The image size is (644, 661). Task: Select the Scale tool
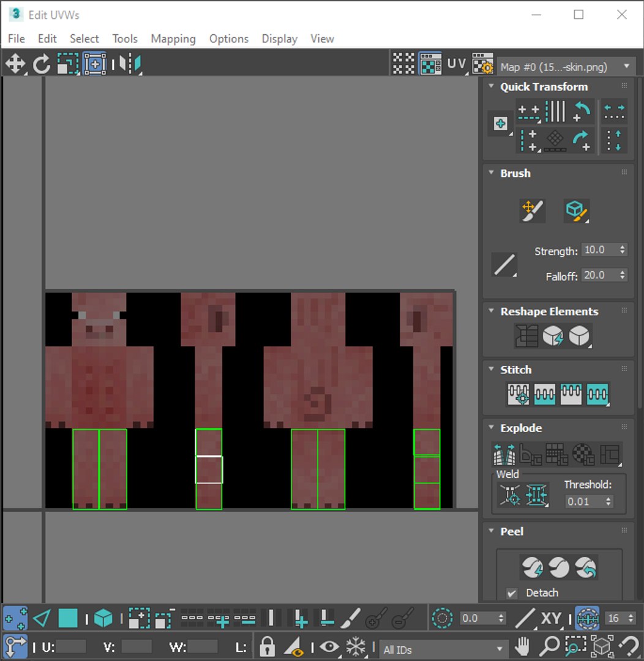(x=67, y=64)
